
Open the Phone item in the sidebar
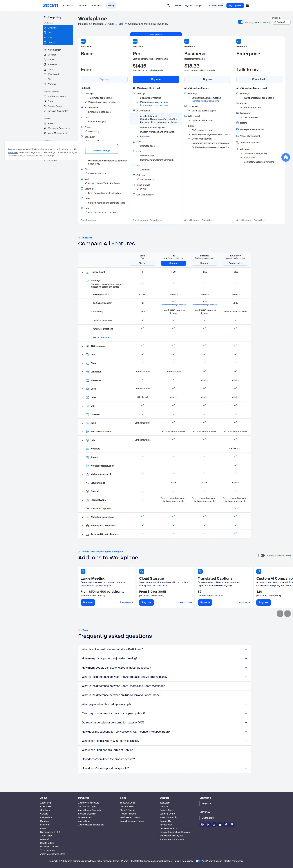coord(50,59)
